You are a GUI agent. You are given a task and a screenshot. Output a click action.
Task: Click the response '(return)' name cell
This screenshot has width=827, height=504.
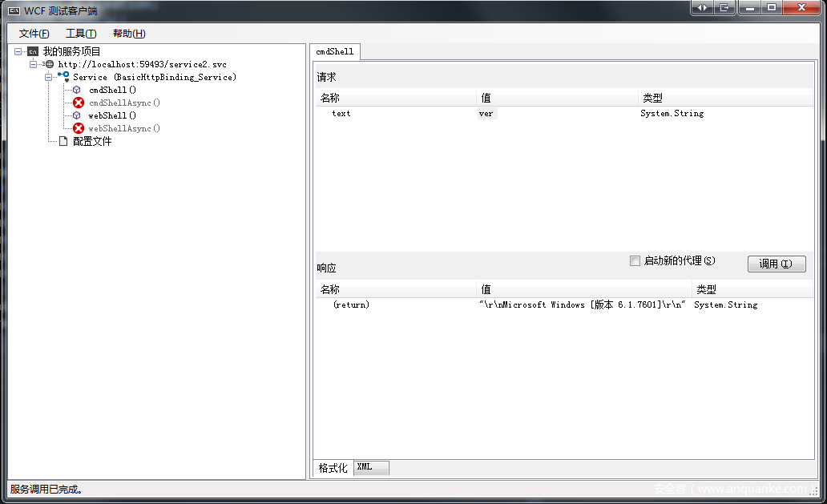(x=351, y=304)
